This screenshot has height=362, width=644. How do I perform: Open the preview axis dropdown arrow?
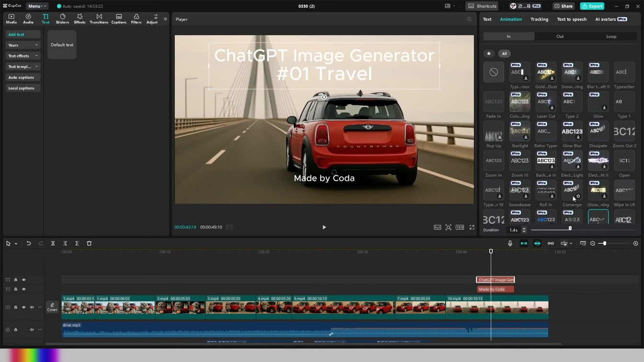click(x=571, y=244)
